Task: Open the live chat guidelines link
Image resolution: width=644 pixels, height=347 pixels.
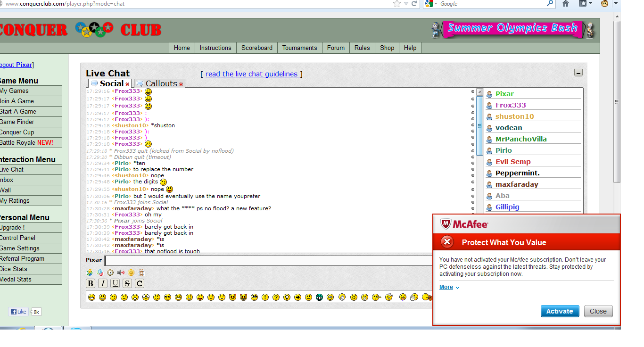Action: (251, 74)
